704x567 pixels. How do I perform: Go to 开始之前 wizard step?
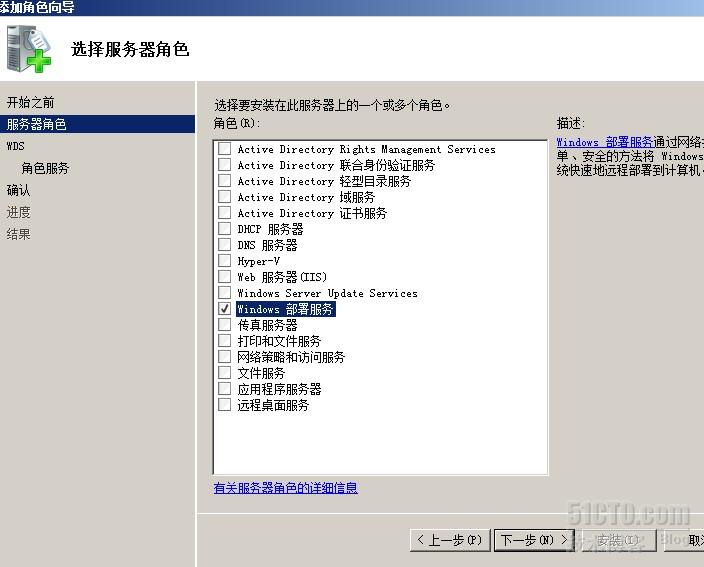tap(31, 102)
